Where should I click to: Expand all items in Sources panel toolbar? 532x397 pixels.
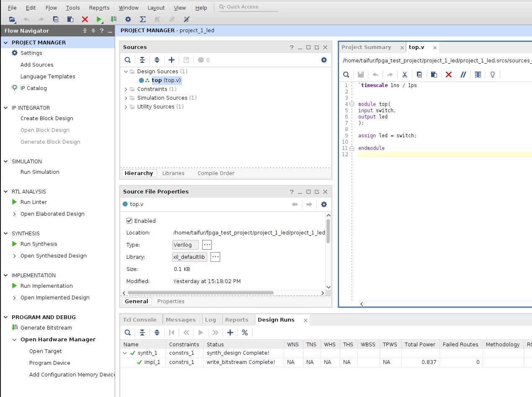(157, 60)
